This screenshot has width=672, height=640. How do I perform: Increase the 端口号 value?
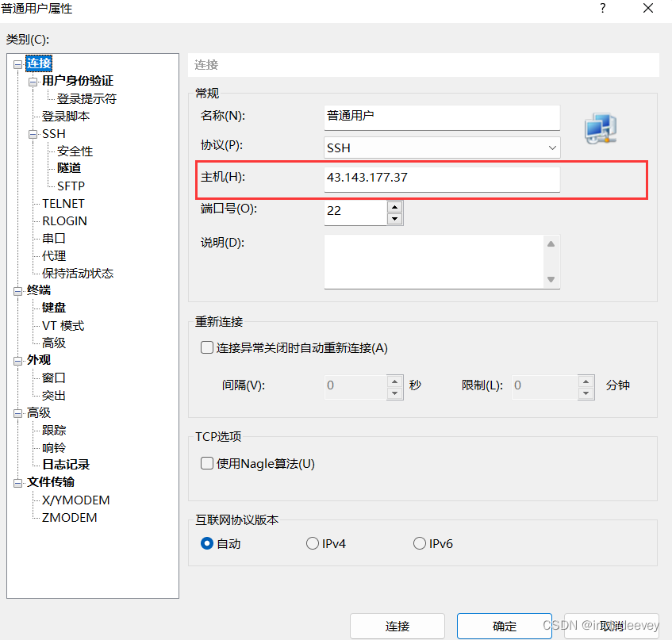pos(395,207)
